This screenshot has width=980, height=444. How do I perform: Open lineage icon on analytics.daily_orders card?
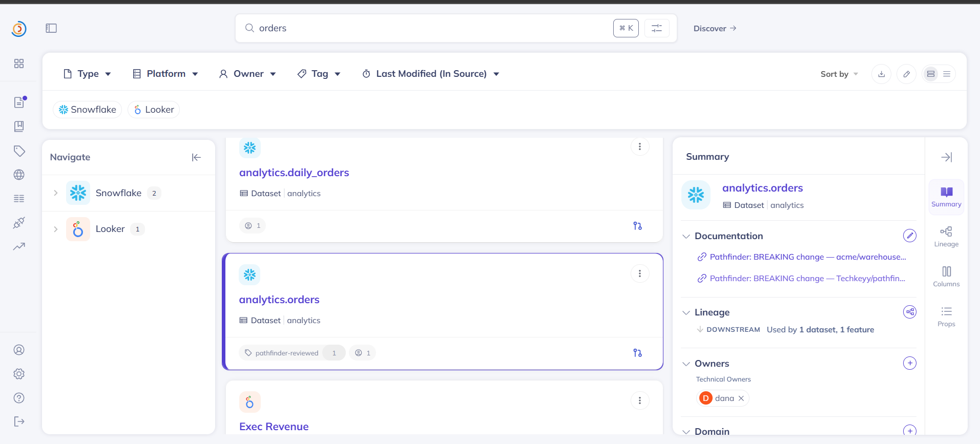pyautogui.click(x=638, y=226)
